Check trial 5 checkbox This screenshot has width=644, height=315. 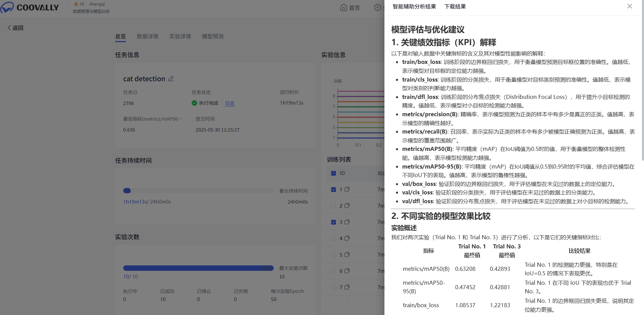[334, 255]
